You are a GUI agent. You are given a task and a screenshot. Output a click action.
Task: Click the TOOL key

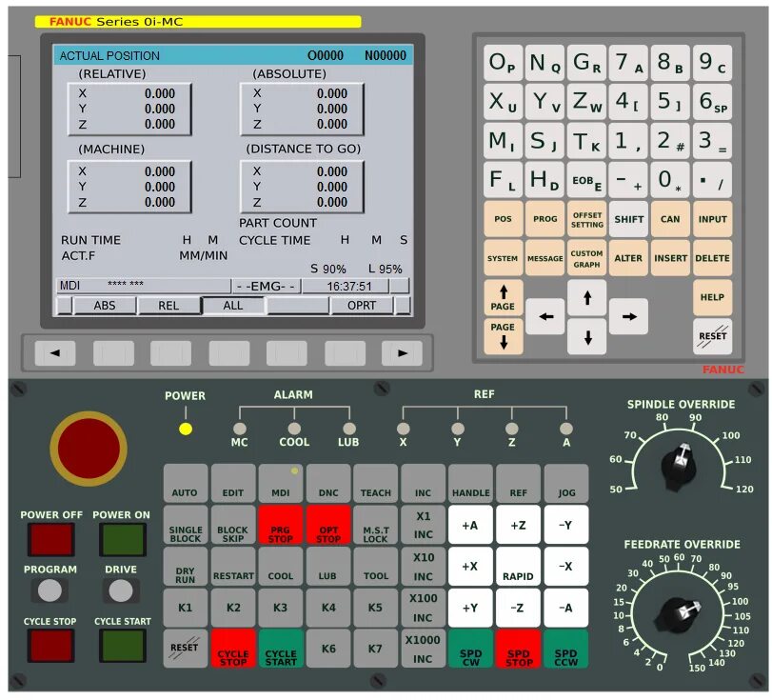[x=376, y=566]
